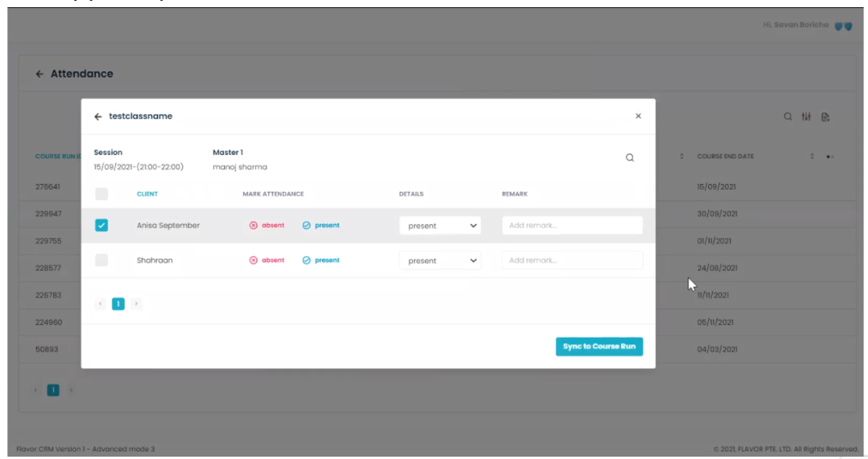Open search in the session dialog
The height and width of the screenshot is (459, 868).
(630, 157)
